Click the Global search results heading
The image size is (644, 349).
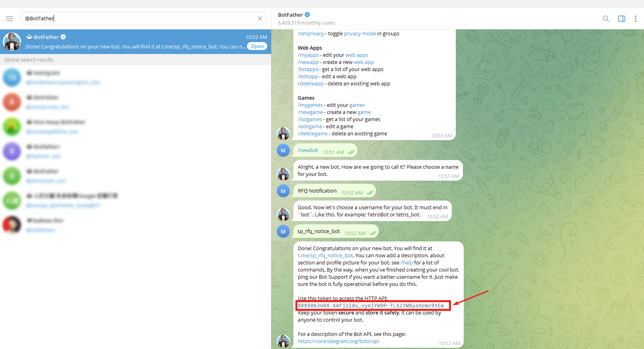(x=29, y=60)
